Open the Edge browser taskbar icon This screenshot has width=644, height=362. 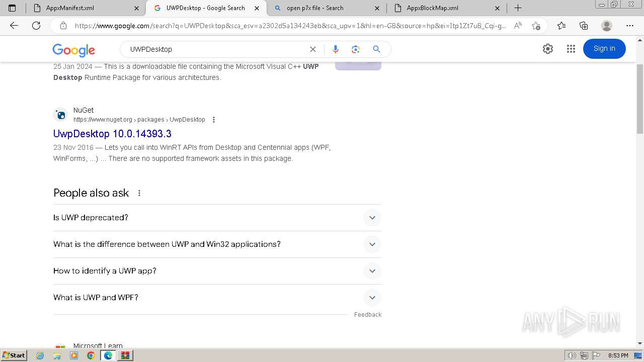coord(108,355)
